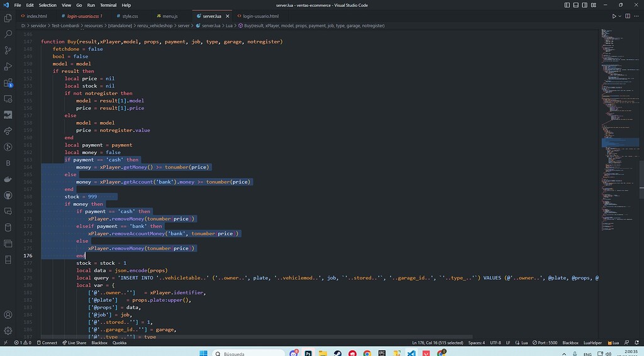Screen dimensions: 644x356
Task: Open the Source Control view
Action: pyautogui.click(x=8, y=50)
